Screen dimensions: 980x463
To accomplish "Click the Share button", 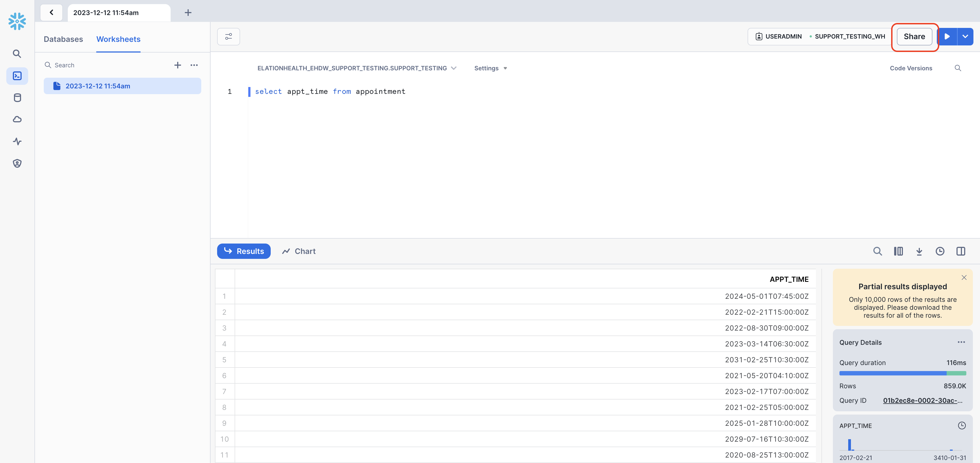I will coord(914,37).
